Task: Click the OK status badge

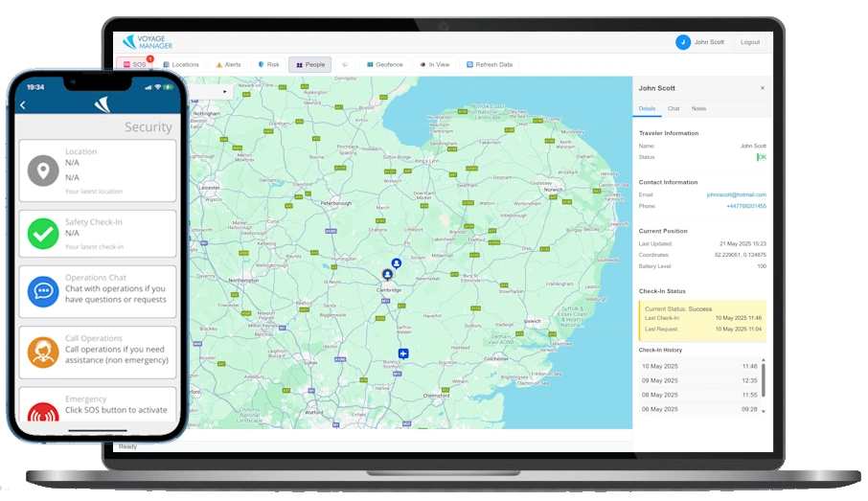Action: click(x=762, y=157)
